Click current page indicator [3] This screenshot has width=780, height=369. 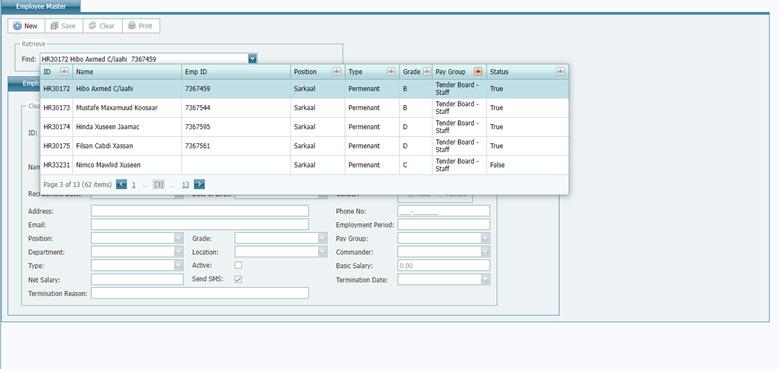pyautogui.click(x=159, y=184)
